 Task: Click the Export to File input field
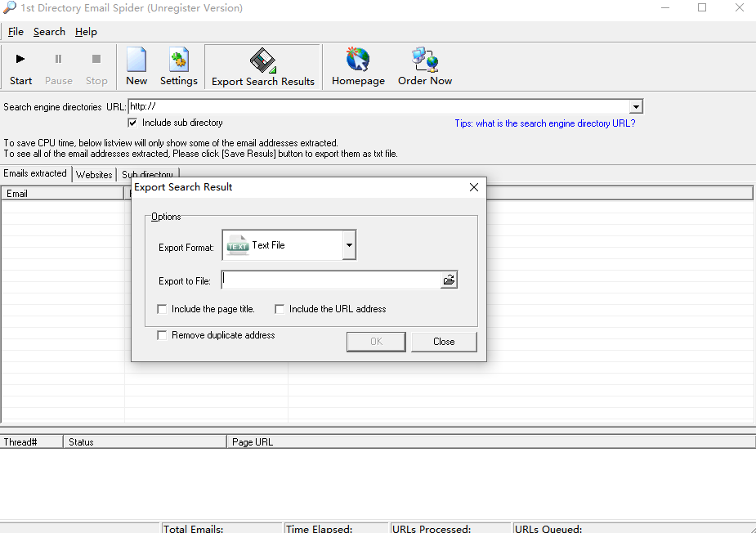tap(331, 280)
